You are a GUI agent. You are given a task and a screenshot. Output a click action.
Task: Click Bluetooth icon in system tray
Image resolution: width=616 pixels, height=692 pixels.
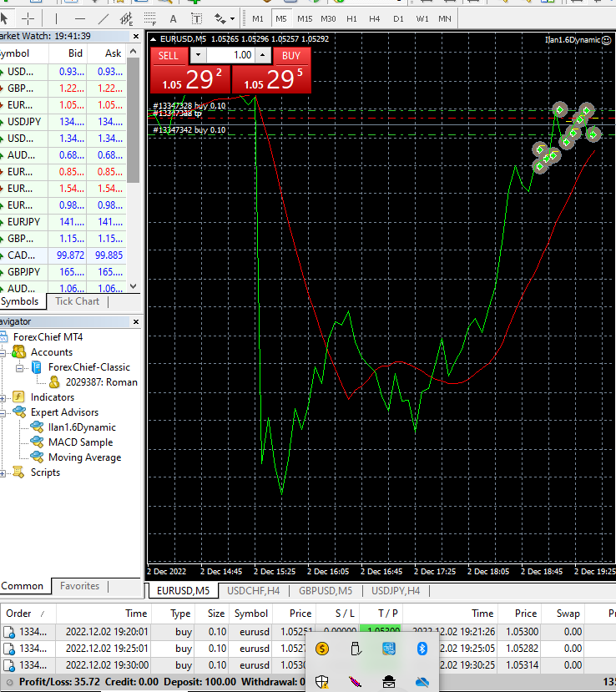point(422,649)
